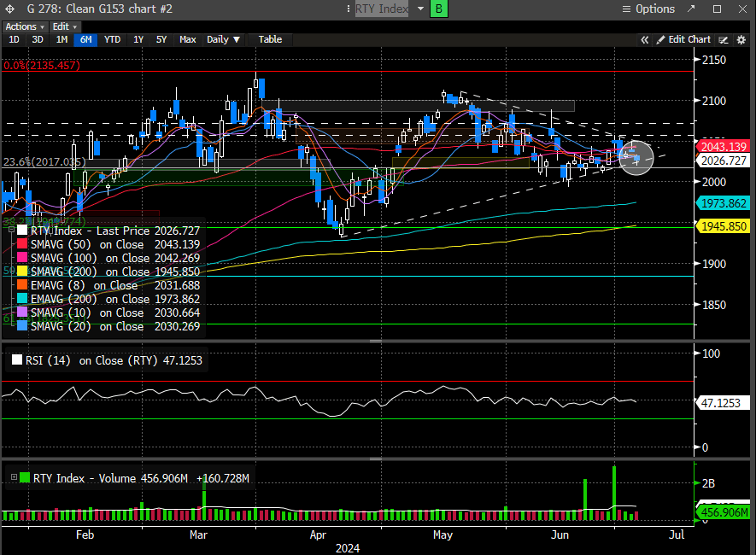Click the 0.0%(2135.457) Fibonacci label
This screenshot has height=555, width=756.
(42, 65)
